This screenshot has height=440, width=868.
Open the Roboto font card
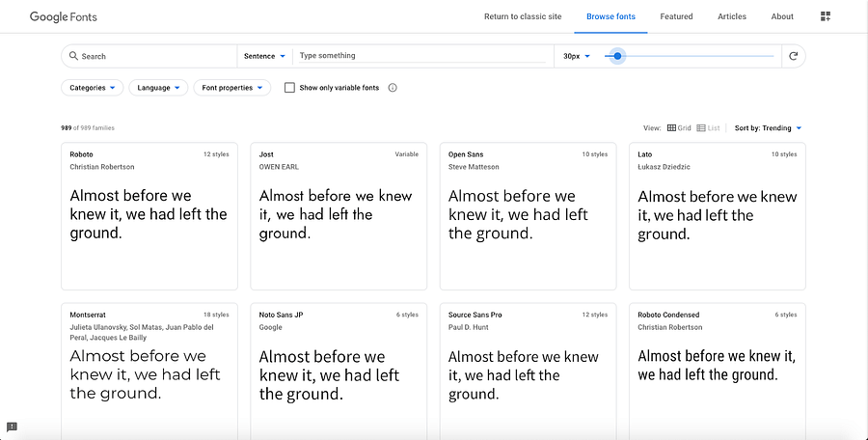pos(149,216)
